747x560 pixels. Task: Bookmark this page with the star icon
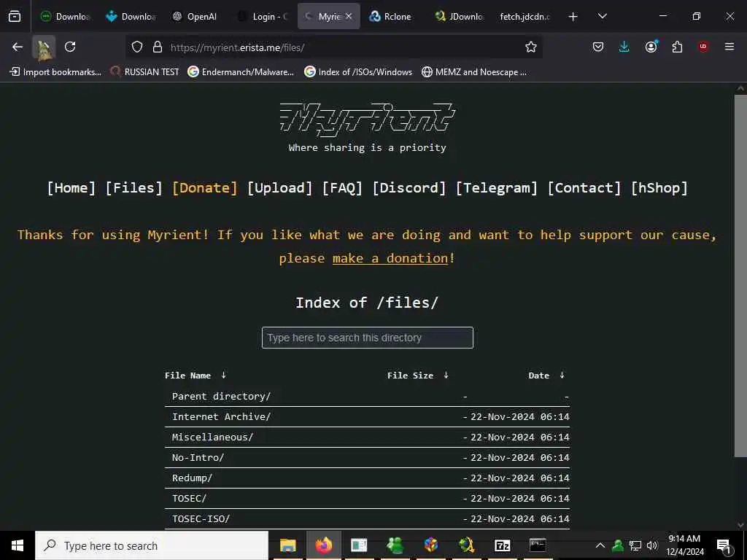(531, 47)
